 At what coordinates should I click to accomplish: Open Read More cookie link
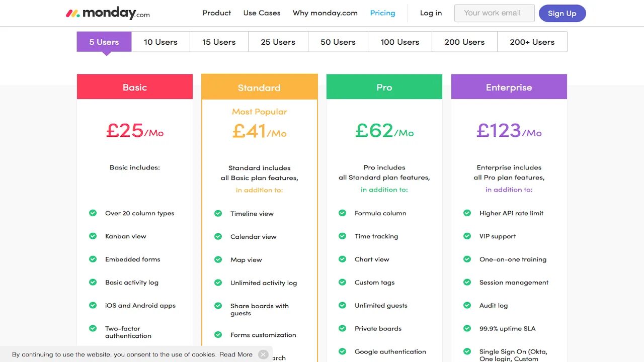click(x=236, y=354)
